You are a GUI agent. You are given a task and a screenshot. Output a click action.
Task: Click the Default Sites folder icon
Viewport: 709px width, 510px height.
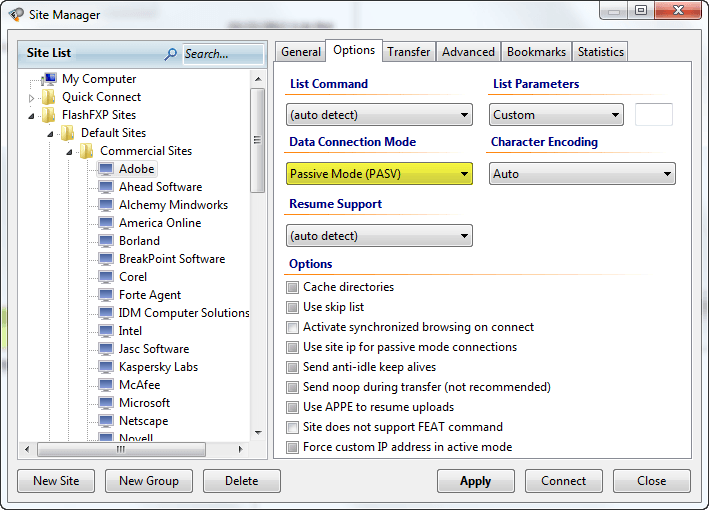68,133
